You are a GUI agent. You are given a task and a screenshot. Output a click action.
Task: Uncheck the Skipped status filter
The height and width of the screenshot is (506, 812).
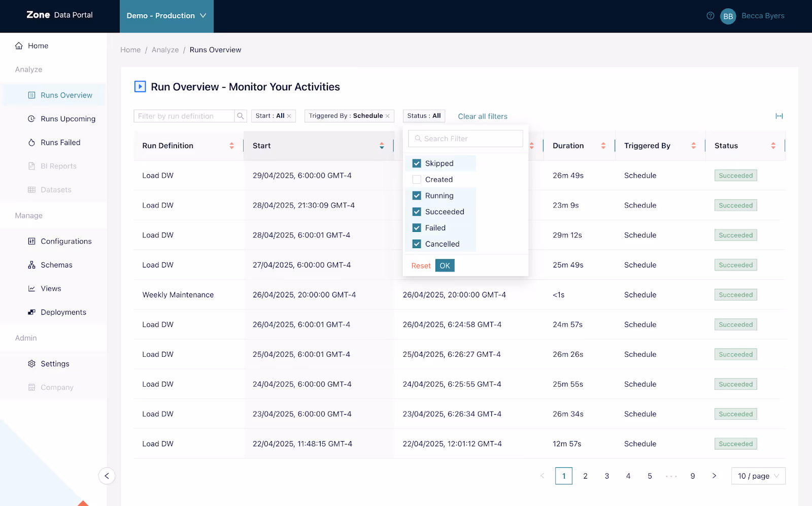point(416,163)
